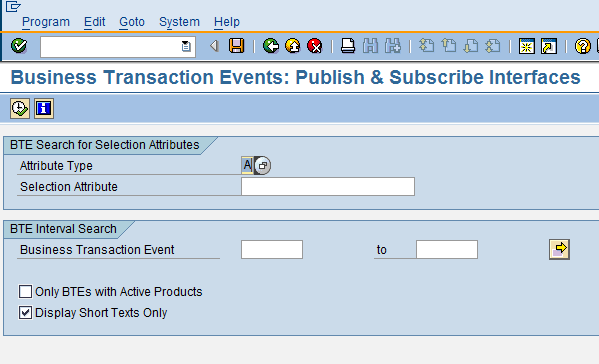Open the Edit menu
The height and width of the screenshot is (364, 599).
coord(94,22)
